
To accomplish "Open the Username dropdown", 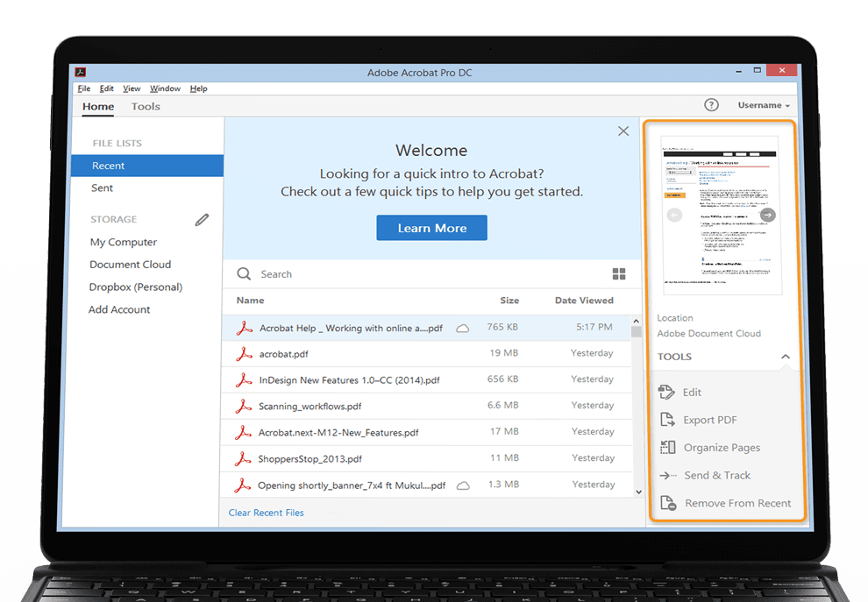I will (764, 105).
